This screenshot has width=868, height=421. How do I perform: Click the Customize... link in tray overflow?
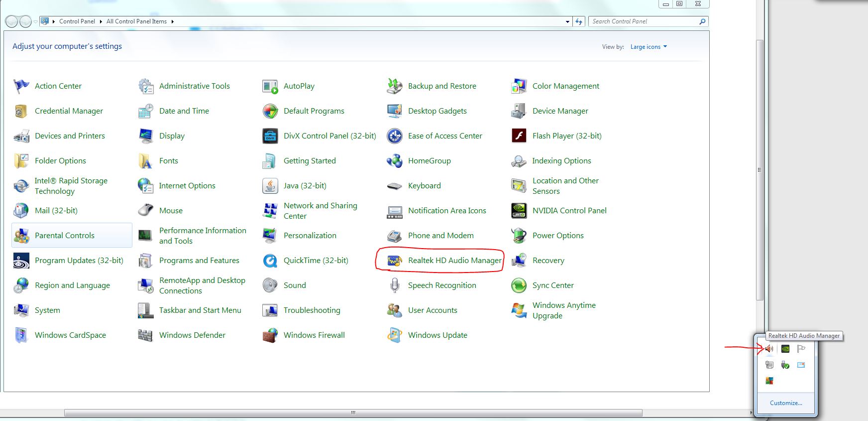(786, 403)
